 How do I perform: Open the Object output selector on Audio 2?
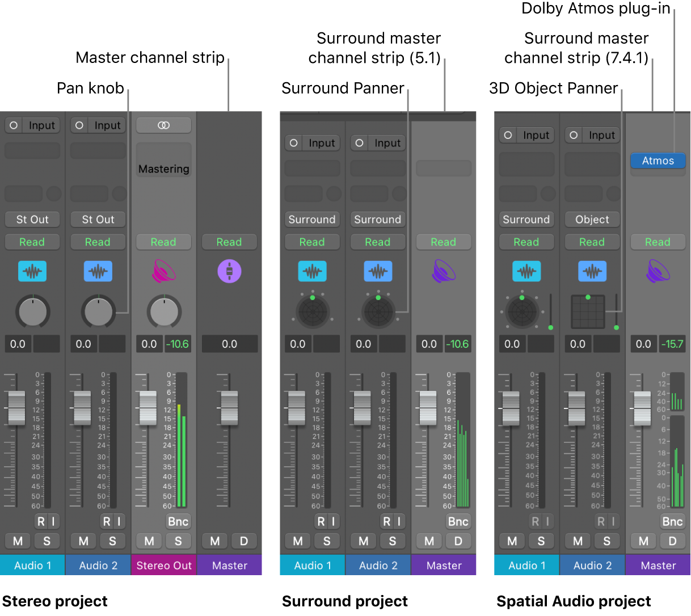[592, 220]
